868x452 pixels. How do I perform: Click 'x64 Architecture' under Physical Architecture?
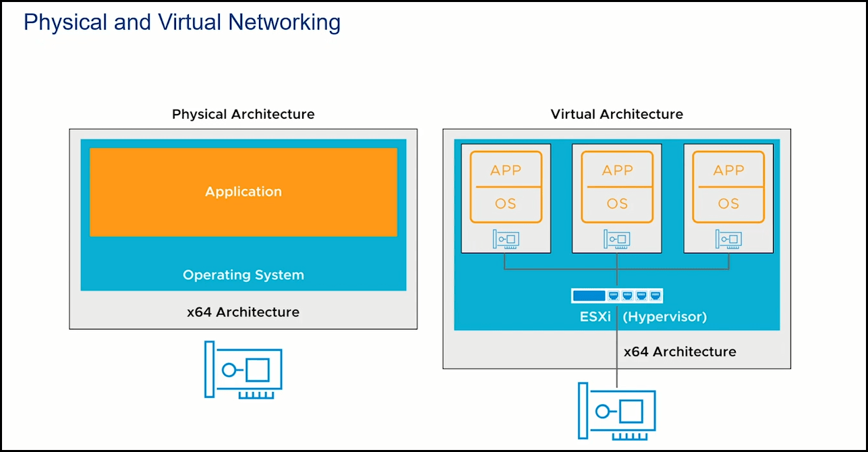pos(243,312)
